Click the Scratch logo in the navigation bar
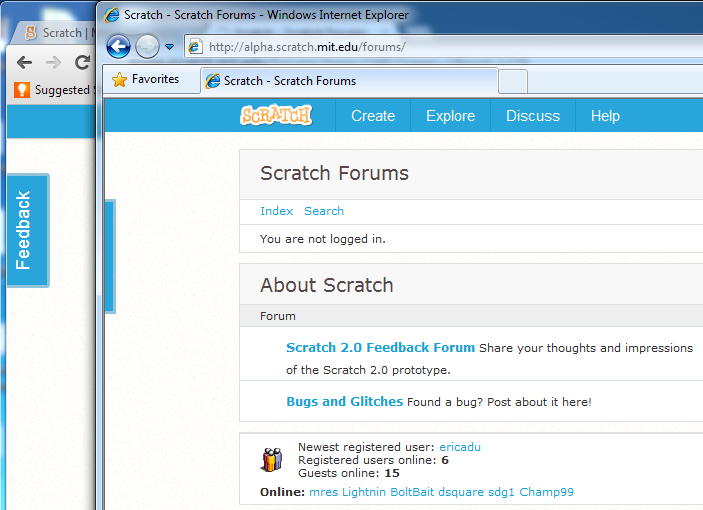 276,116
